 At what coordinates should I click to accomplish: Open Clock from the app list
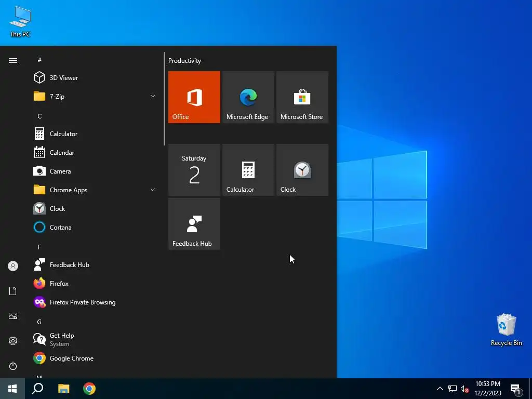coord(95,209)
